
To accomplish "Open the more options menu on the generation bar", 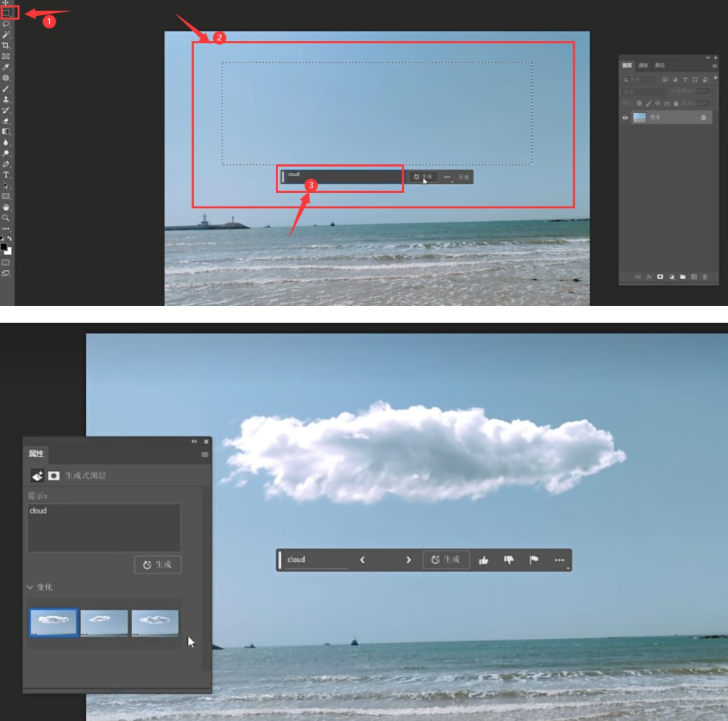I will point(559,560).
